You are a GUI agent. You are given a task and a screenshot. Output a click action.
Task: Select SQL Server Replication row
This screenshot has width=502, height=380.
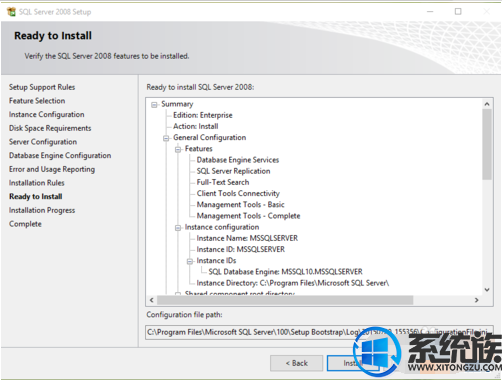(233, 171)
